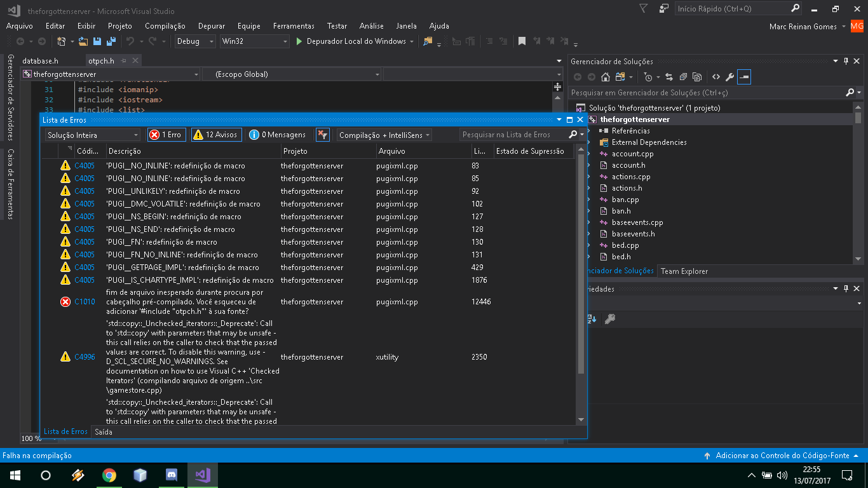This screenshot has height=488, width=868.
Task: Toggle the '1 Erro' filter button
Action: pos(166,135)
